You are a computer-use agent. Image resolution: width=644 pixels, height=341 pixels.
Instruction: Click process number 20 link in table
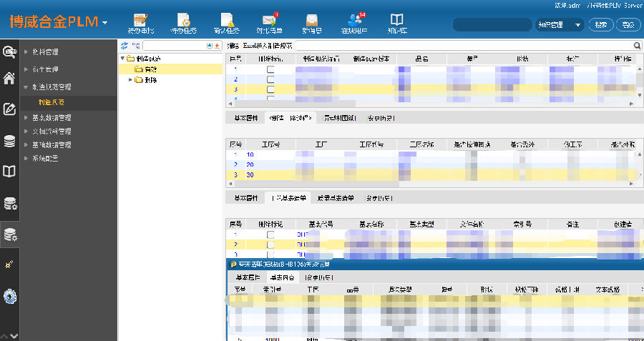(x=250, y=164)
